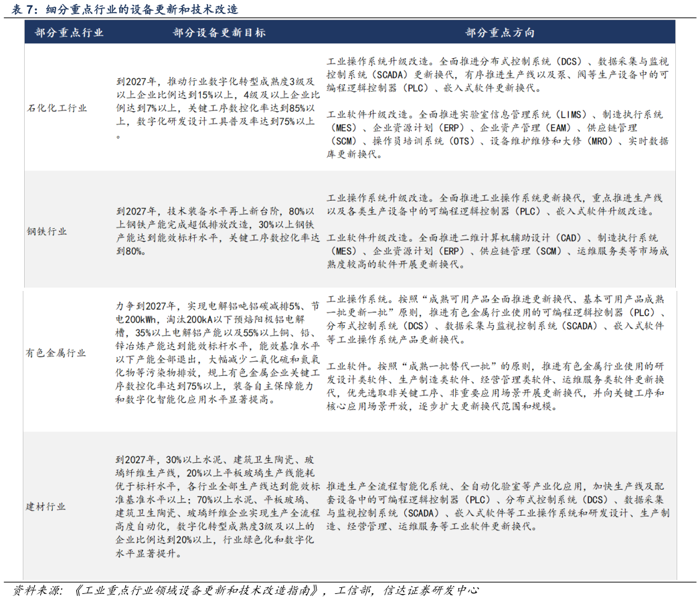Viewport: 700px width, 600px height.
Task: Click steel paragraph 全面推进工业操作系统更新换代
Action: 495,204
